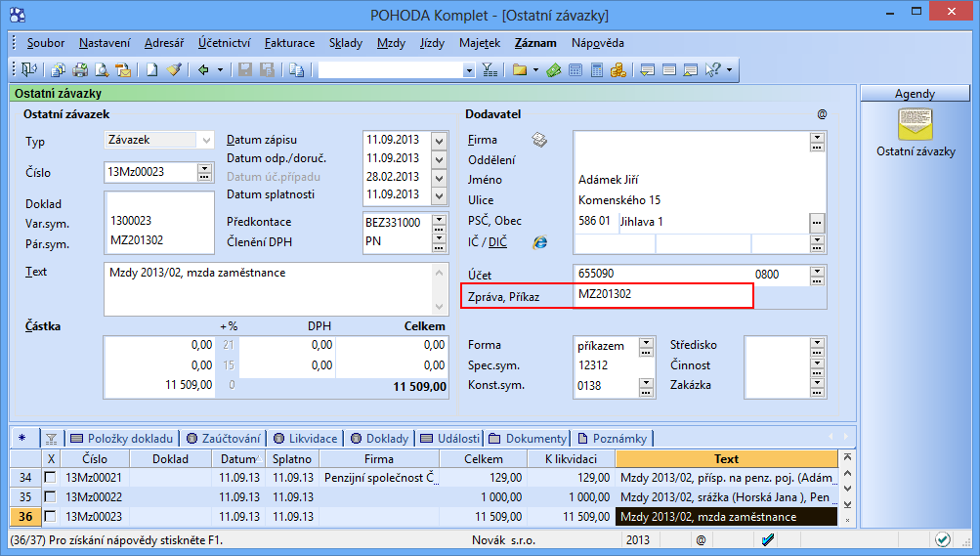
Task: Click the Agendy panel header button
Action: click(915, 93)
